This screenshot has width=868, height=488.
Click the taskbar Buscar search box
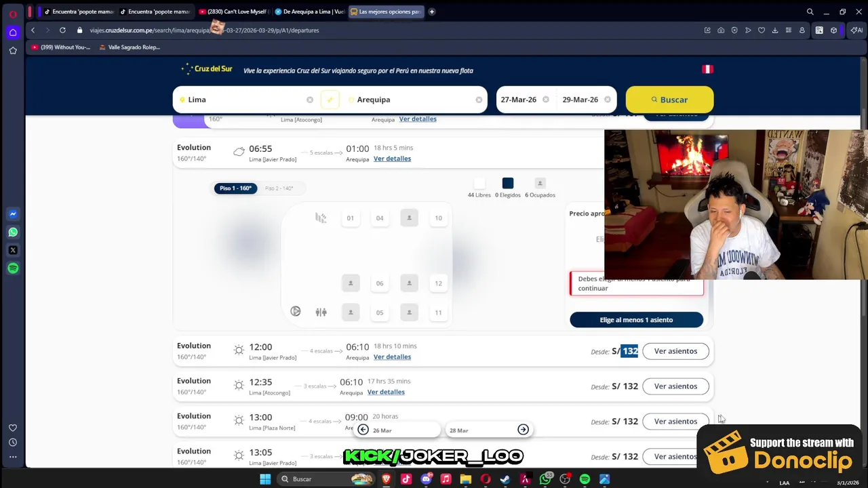325,479
